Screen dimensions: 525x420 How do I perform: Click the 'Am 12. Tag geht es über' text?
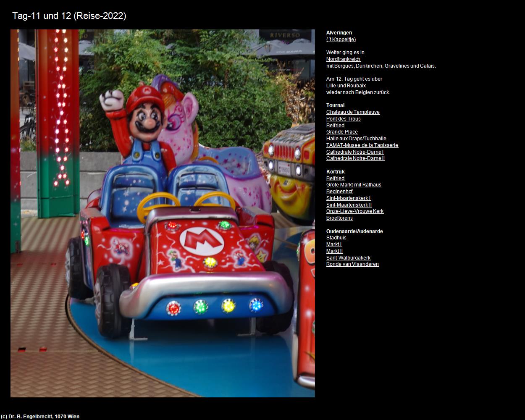click(354, 79)
